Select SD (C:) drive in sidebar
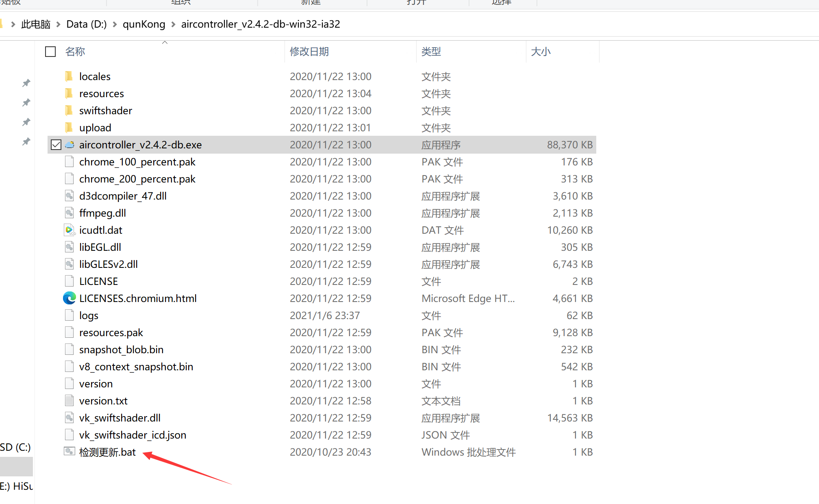 pos(15,447)
